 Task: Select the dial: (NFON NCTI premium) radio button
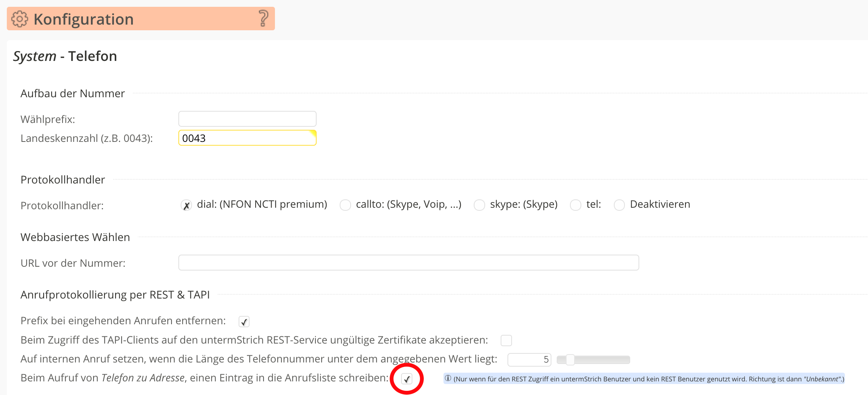point(186,205)
